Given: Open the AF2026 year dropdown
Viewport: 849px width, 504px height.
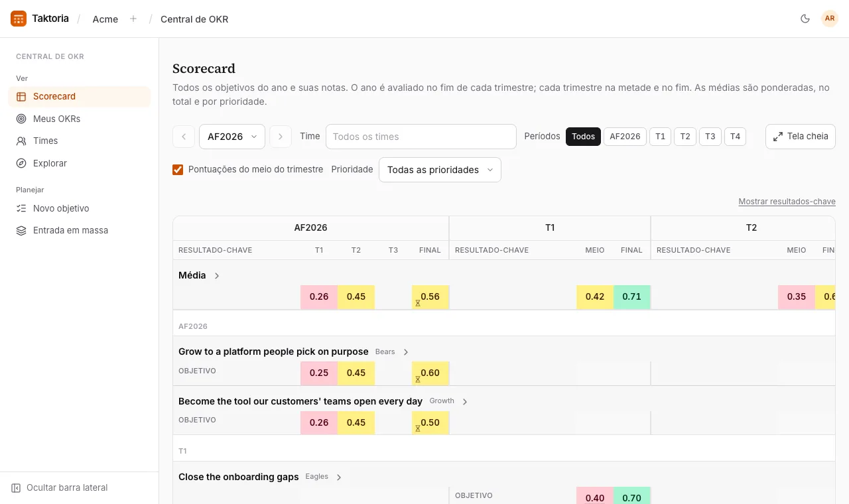Looking at the screenshot, I should 232,137.
